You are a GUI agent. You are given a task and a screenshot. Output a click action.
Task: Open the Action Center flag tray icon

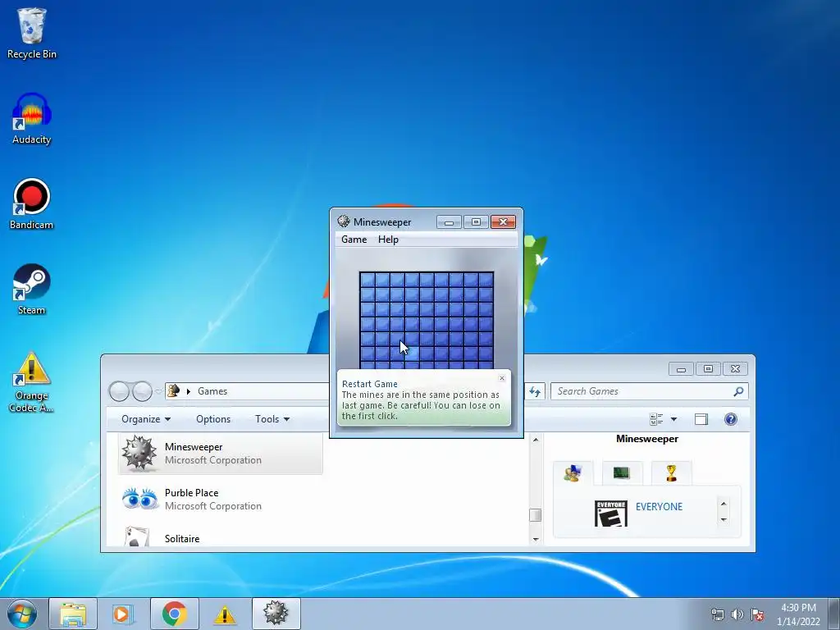point(757,614)
